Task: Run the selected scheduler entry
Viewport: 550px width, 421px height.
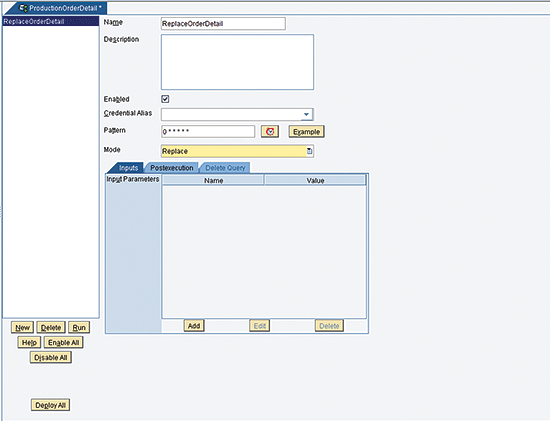Action: click(79, 328)
